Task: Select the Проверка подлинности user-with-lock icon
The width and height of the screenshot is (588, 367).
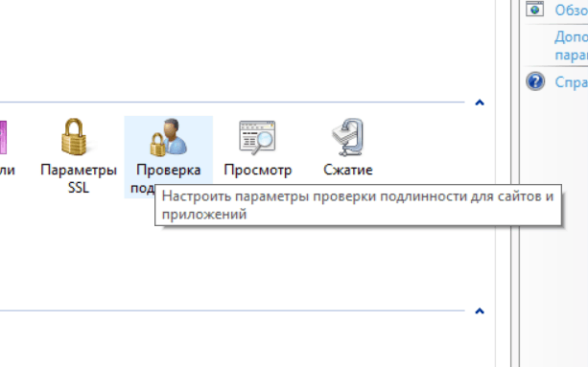Action: pos(169,137)
